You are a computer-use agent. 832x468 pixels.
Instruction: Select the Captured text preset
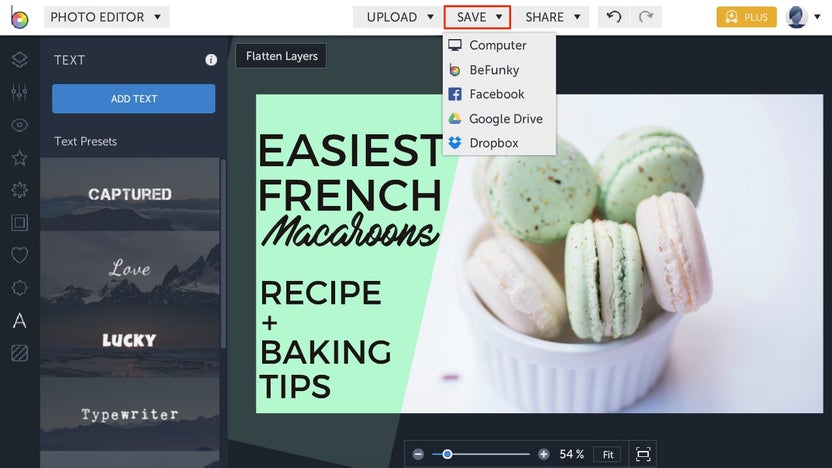point(130,194)
